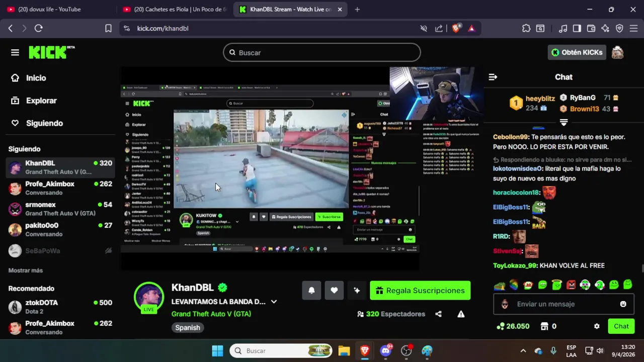This screenshot has height=362, width=644.
Task: Click the chat scrollbar
Action: 642,268
